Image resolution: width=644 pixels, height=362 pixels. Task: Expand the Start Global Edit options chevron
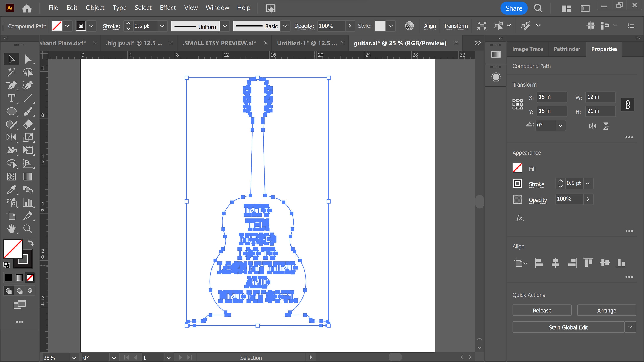630,327
